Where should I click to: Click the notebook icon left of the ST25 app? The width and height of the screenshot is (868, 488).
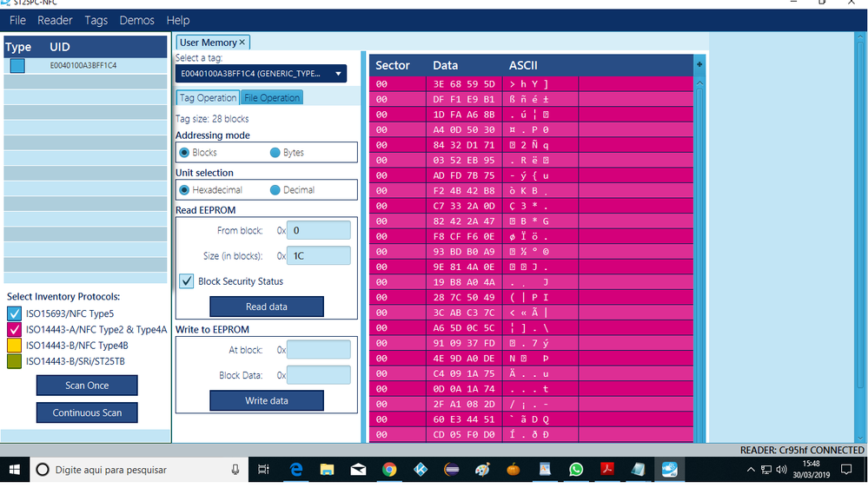(639, 470)
